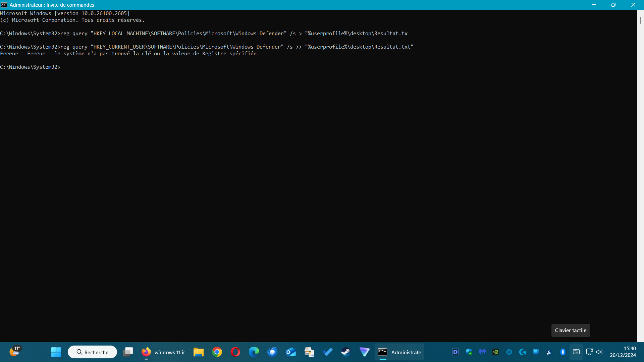Open the Malwarebytes tray icon
Screen dimensions: 644x362
tap(482, 352)
